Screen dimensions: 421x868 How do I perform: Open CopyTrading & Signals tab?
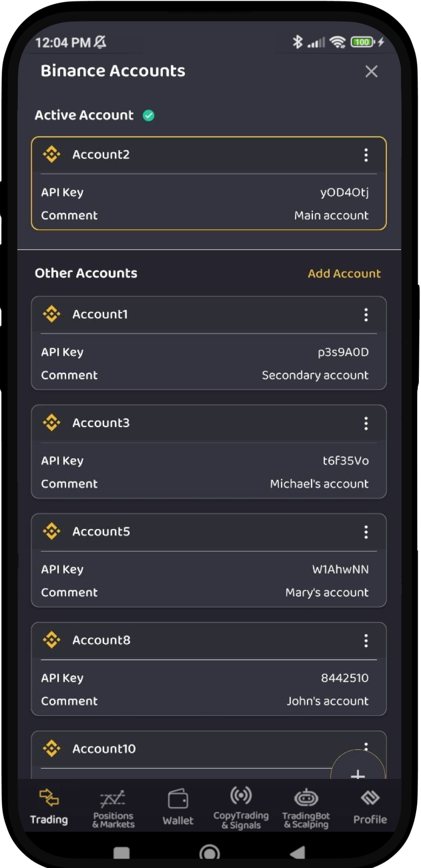241,807
